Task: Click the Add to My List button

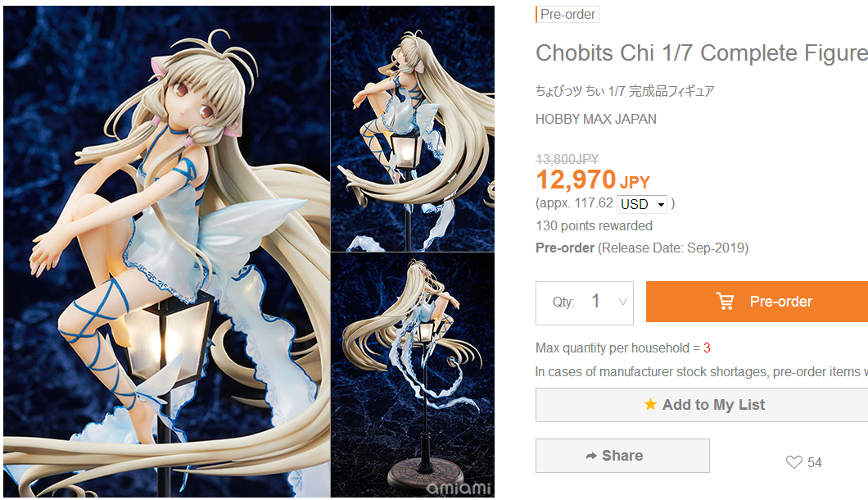Action: click(x=702, y=405)
